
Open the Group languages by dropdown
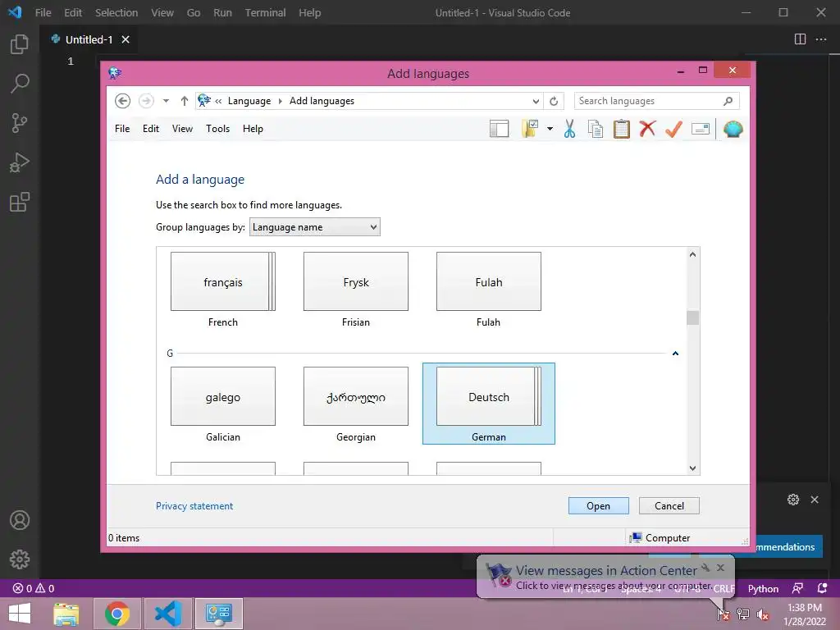point(314,227)
